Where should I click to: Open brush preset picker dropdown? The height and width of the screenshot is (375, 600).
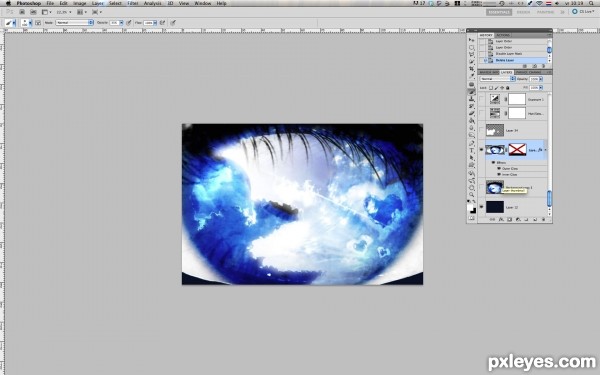(x=31, y=23)
